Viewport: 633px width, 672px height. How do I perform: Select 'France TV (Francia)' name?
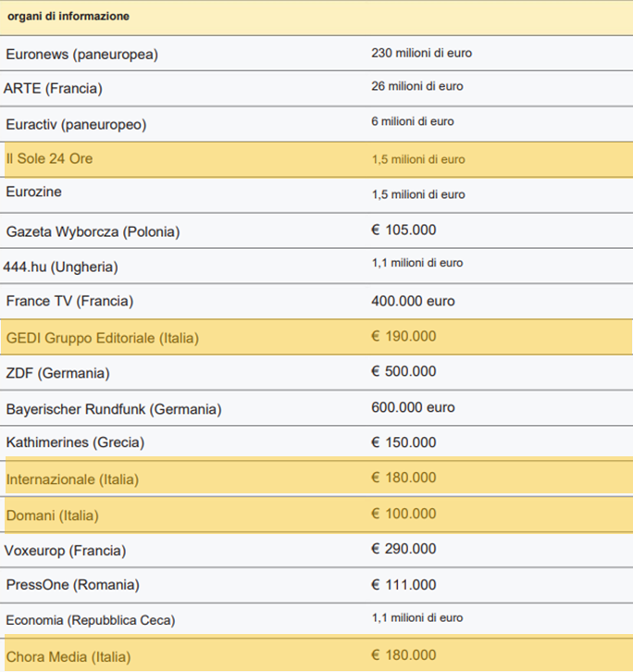(69, 301)
